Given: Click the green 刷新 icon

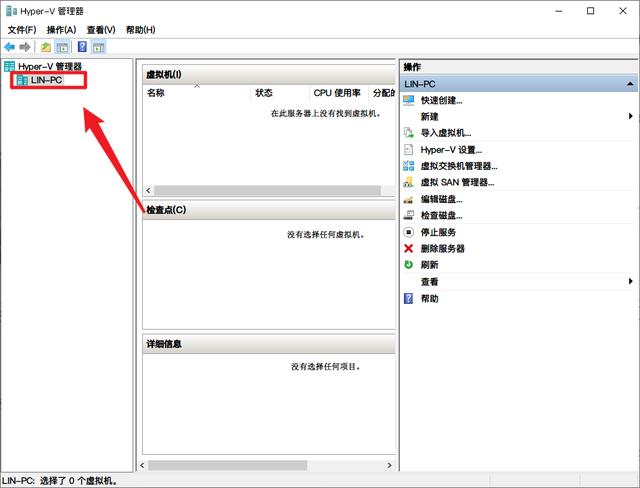Looking at the screenshot, I should [x=409, y=264].
